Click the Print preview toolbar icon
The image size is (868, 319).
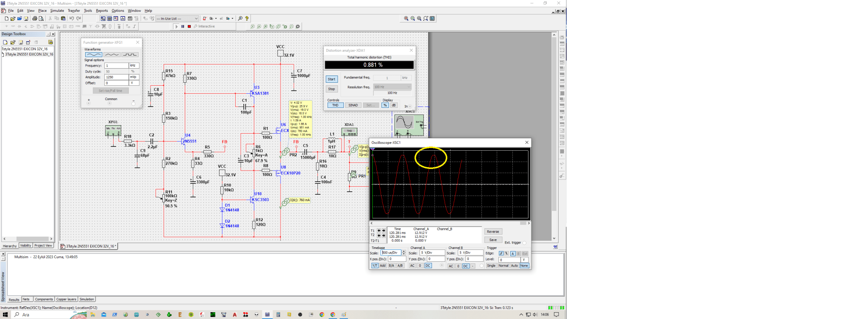point(41,19)
